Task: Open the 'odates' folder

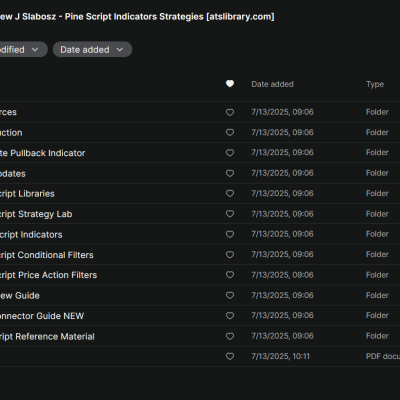Action: (13, 174)
